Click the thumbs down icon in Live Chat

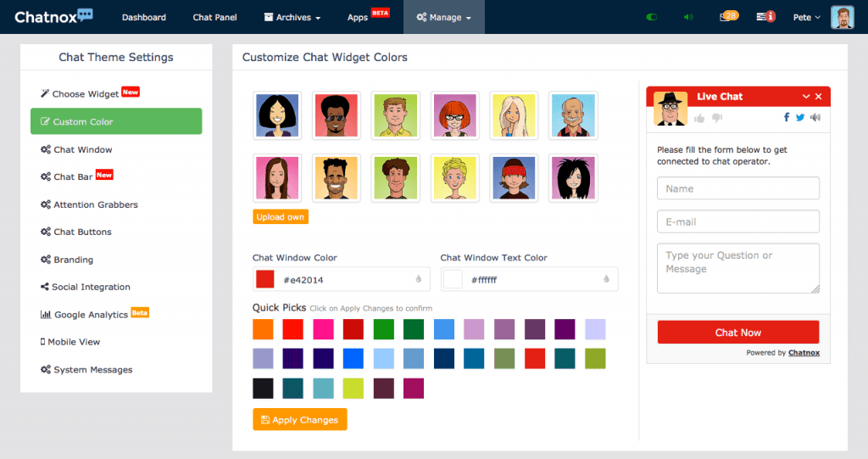point(717,118)
